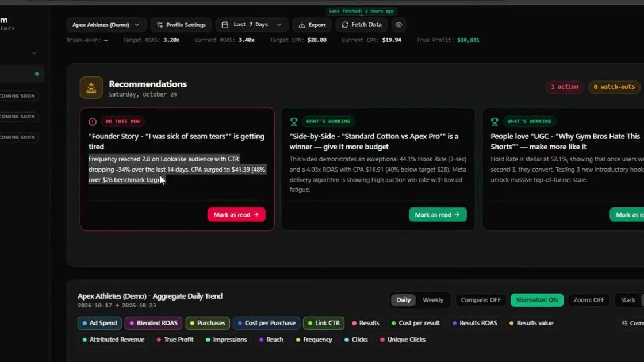Toggle the Cost per Purchase metric chip
Viewport: 644px width, 362px height.
(266, 323)
